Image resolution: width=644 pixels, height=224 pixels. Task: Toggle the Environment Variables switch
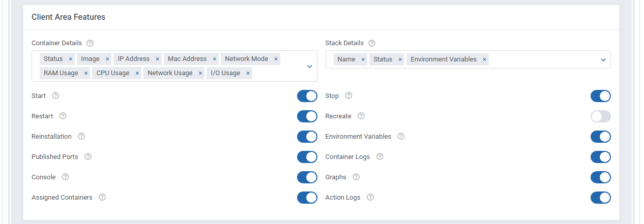[x=601, y=137]
